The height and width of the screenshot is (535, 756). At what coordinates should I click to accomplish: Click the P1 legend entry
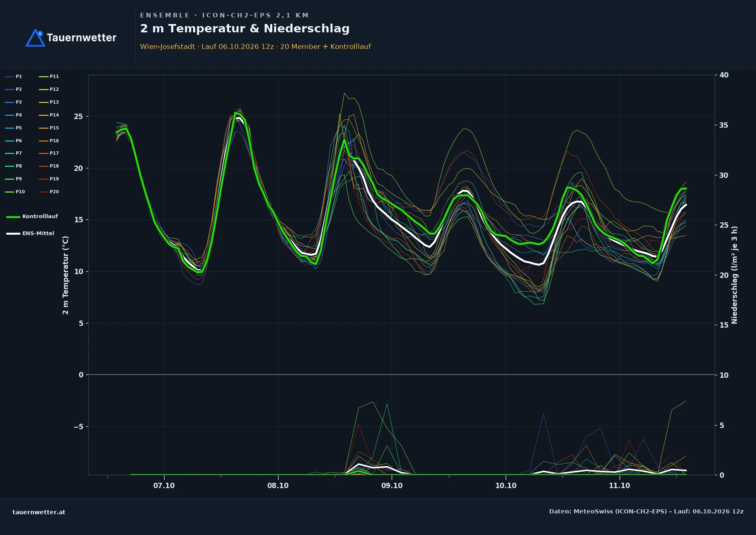coord(13,76)
